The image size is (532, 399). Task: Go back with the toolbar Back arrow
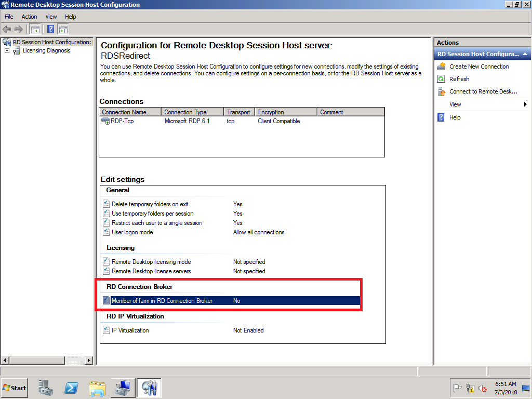click(x=7, y=30)
